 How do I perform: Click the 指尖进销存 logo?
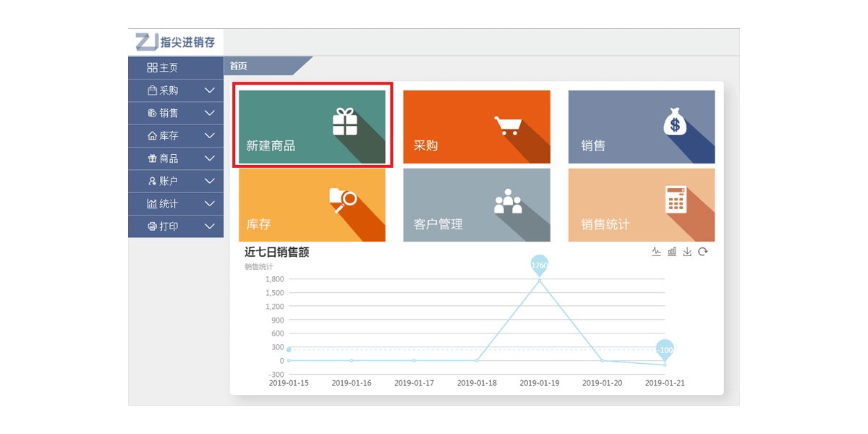[176, 42]
